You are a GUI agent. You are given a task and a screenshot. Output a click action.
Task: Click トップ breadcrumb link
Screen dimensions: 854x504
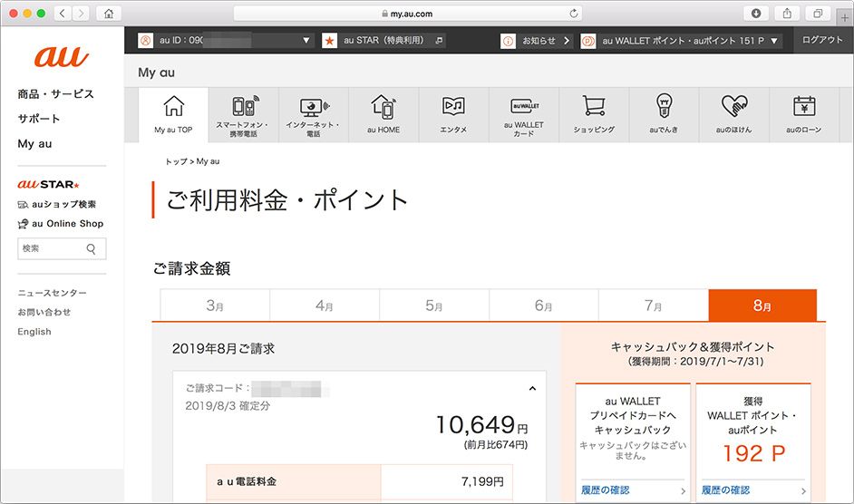coord(176,161)
